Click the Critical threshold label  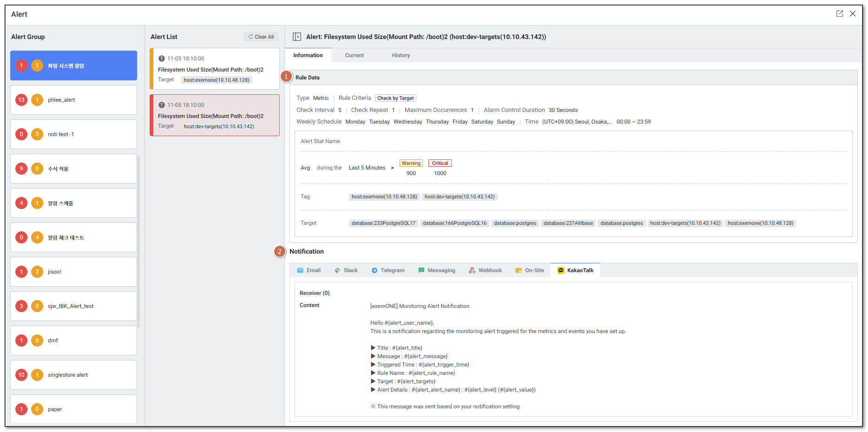click(x=440, y=163)
